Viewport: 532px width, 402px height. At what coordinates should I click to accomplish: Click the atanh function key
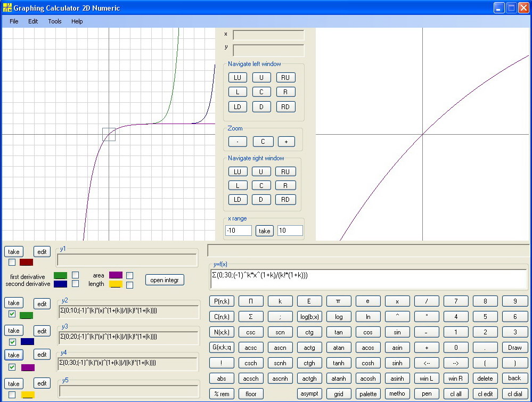[339, 378]
